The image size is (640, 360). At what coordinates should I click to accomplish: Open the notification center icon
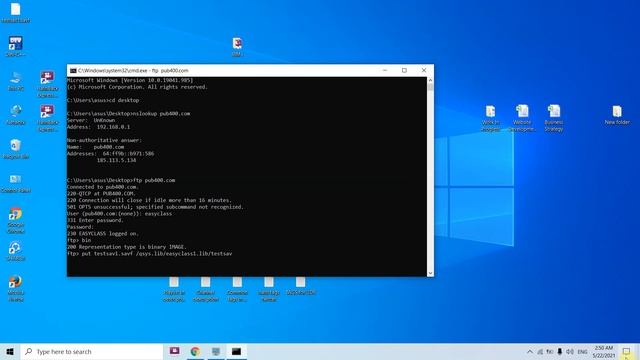pos(627,351)
